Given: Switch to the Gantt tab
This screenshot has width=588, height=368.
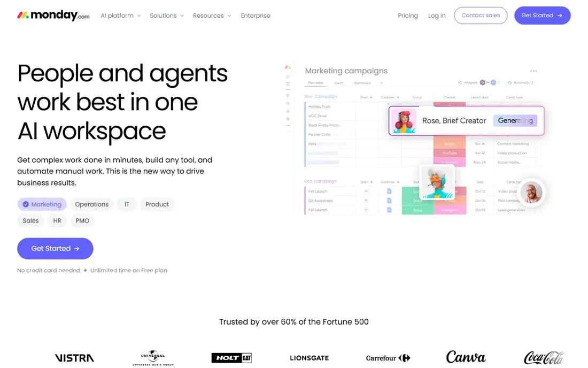Looking at the screenshot, I should [x=338, y=83].
